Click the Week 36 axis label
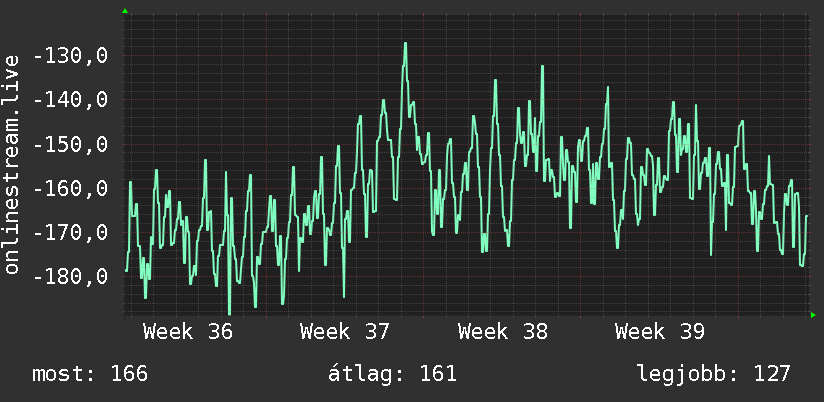 [188, 332]
